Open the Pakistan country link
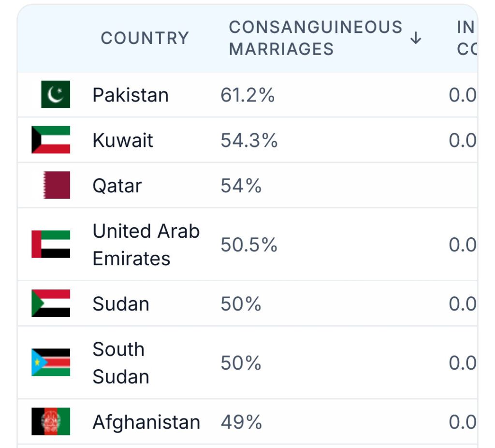 pos(131,95)
